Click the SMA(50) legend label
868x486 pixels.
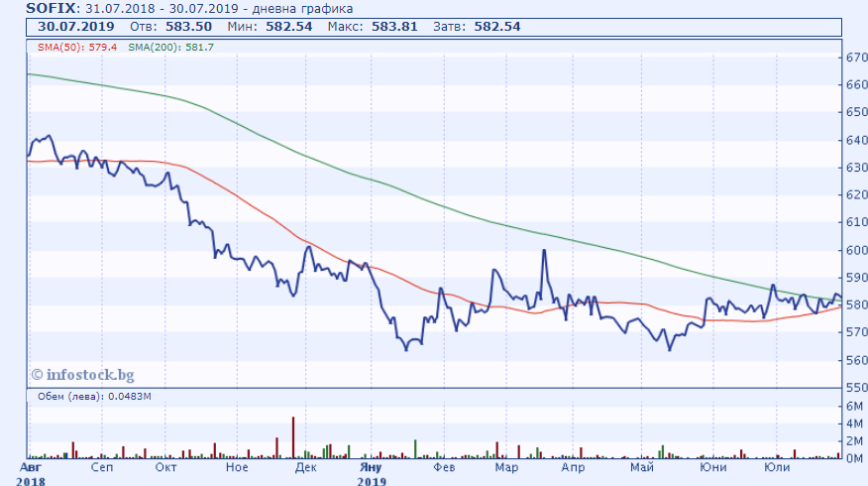coord(62,48)
